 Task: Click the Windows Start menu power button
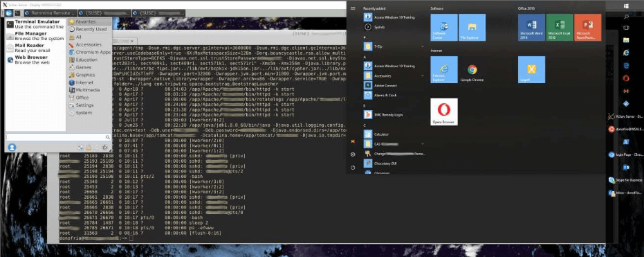tap(352, 168)
